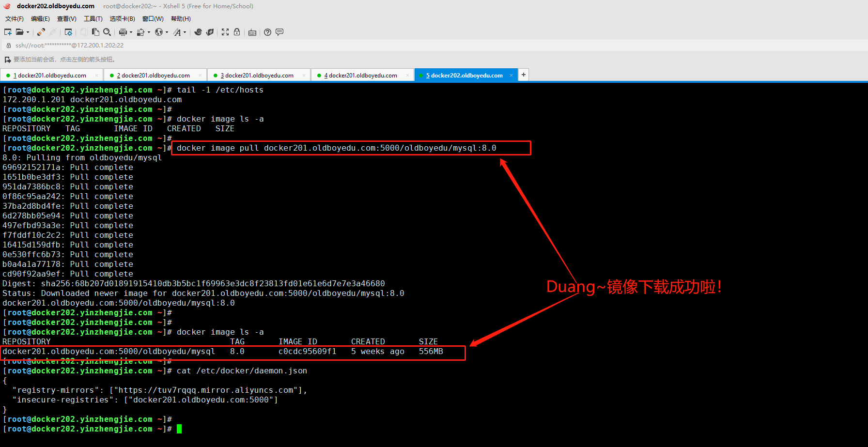Create a new terminal session
Viewport: 868px width, 447px height.
pyautogui.click(x=8, y=32)
